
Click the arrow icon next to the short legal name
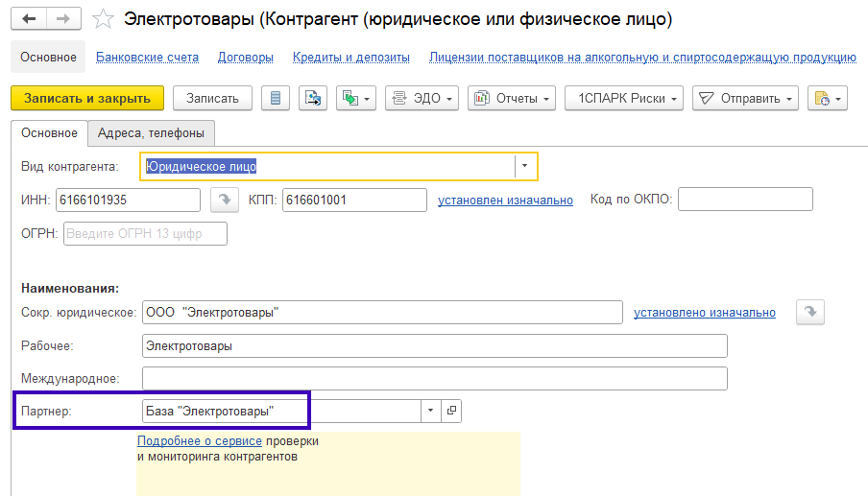coord(810,312)
